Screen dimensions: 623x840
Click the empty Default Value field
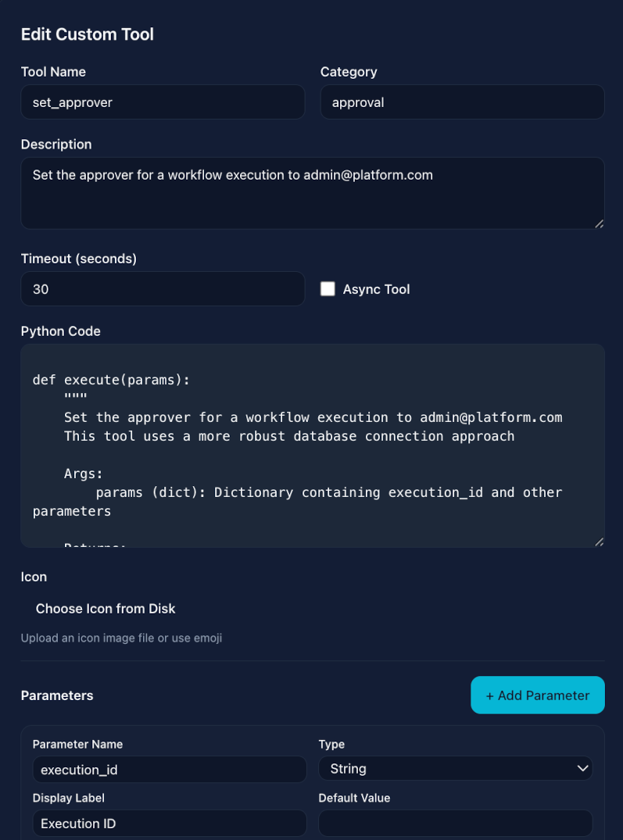pos(456,823)
